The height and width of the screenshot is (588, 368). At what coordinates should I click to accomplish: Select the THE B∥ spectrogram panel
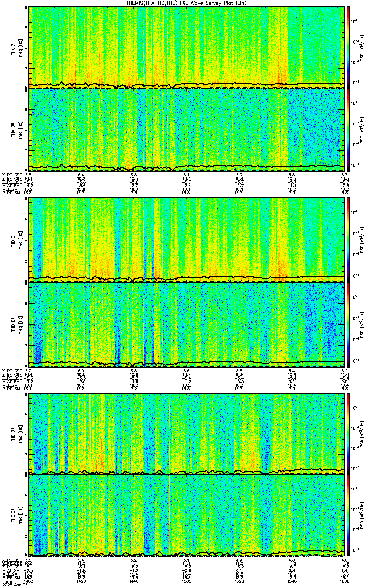pos(187,515)
